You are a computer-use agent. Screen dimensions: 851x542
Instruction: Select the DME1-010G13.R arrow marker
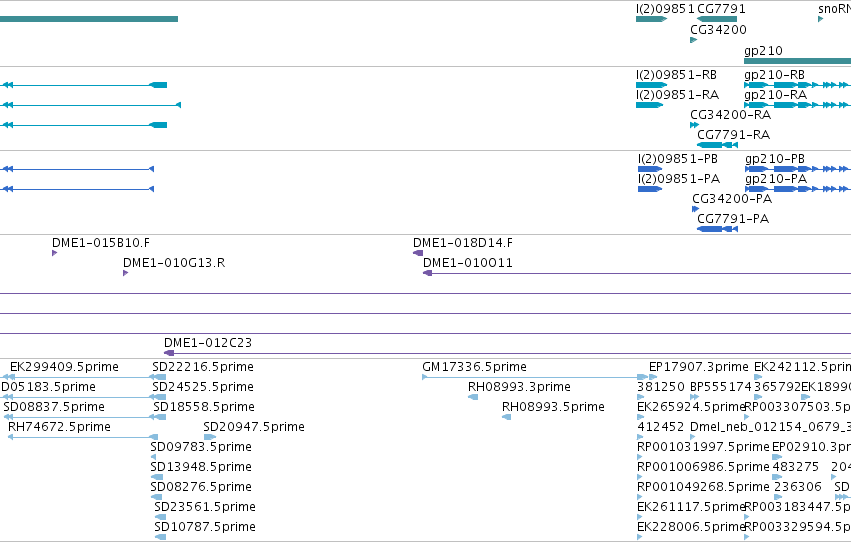click(125, 273)
